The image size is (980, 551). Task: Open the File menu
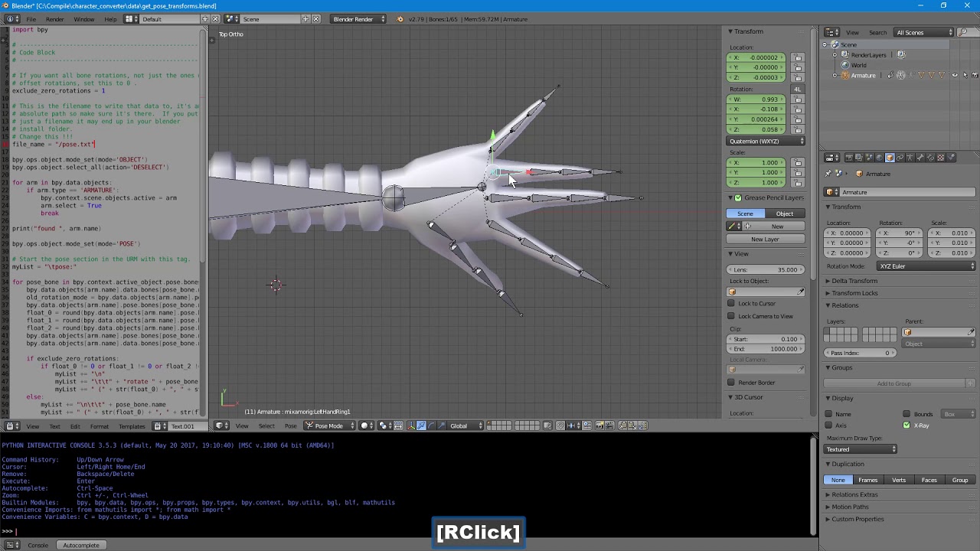[x=31, y=19]
